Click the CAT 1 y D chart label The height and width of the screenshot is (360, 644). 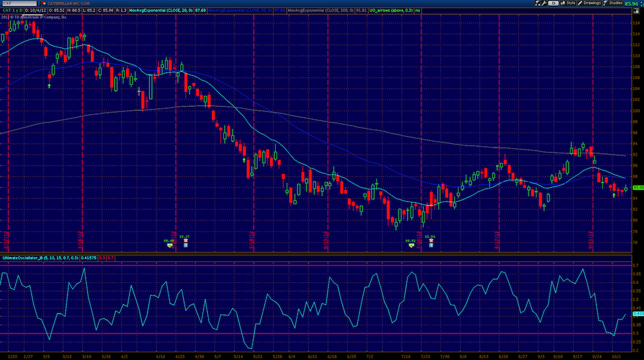[12, 10]
